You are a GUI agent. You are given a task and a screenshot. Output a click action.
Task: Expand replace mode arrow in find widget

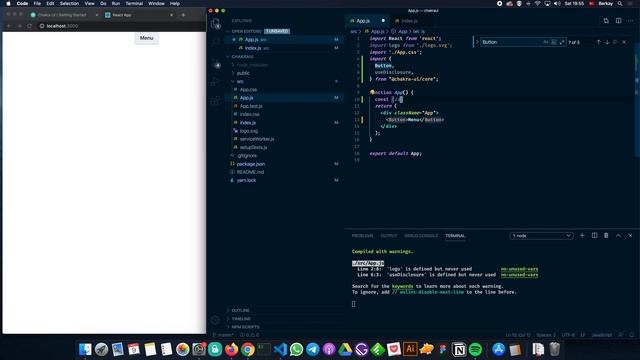pyautogui.click(x=477, y=42)
